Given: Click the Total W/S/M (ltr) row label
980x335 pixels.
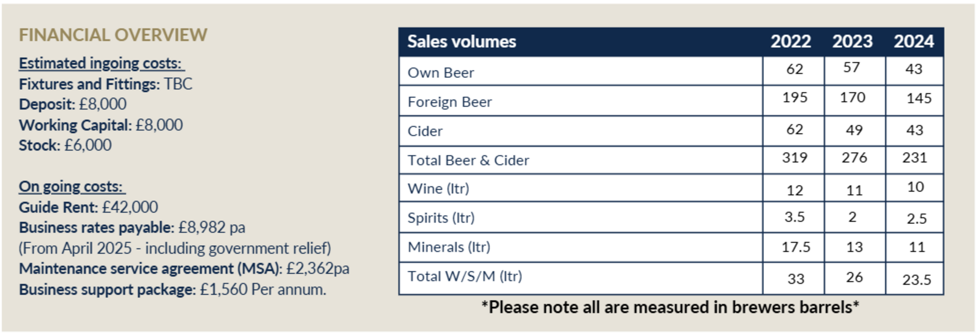Looking at the screenshot, I should pyautogui.click(x=464, y=276).
